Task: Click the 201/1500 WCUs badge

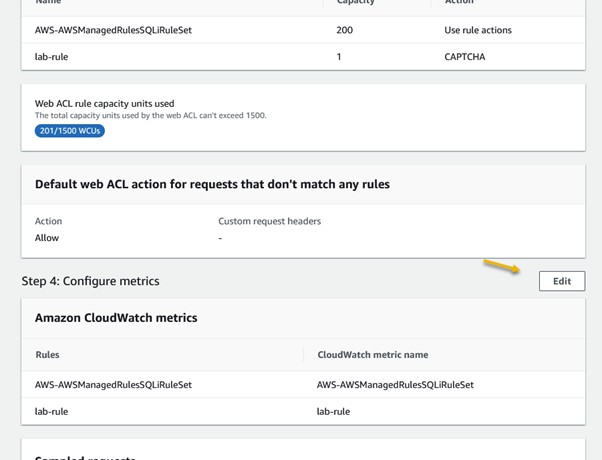Action: [x=69, y=131]
